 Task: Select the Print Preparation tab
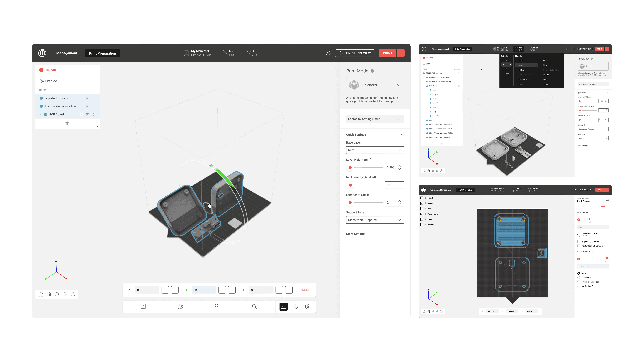coord(103,53)
